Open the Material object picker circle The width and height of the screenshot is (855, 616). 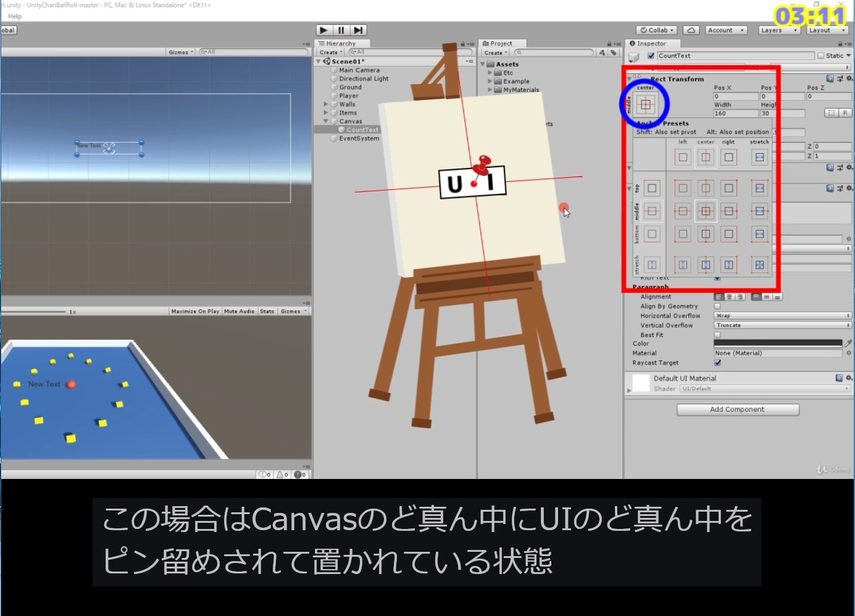tap(849, 353)
